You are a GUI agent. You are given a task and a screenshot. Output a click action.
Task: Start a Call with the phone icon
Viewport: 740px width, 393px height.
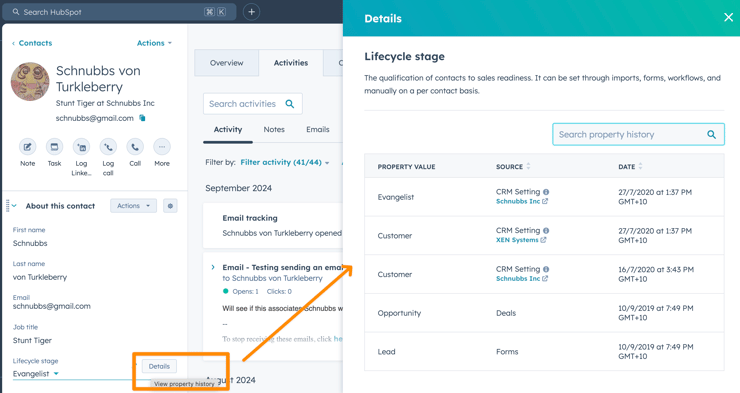point(135,147)
